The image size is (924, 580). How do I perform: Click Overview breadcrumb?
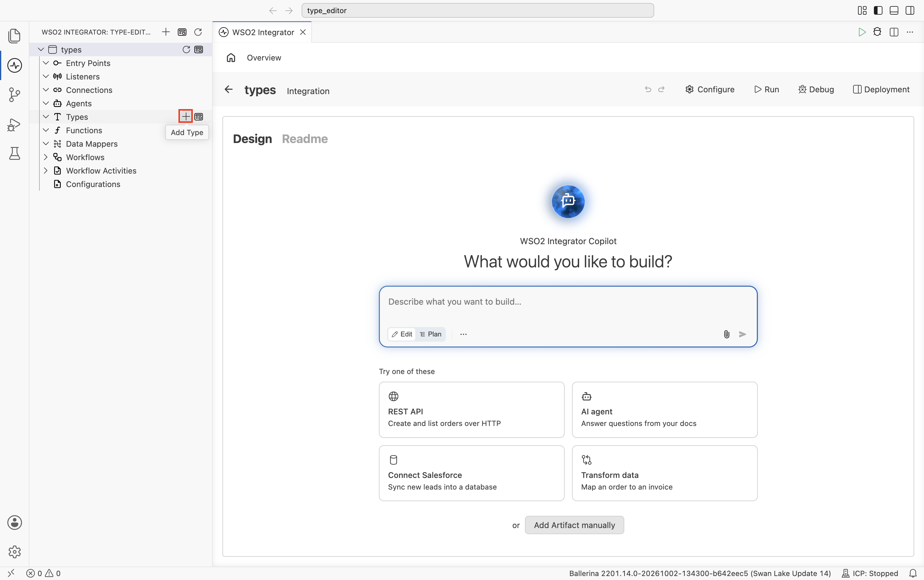coord(264,57)
